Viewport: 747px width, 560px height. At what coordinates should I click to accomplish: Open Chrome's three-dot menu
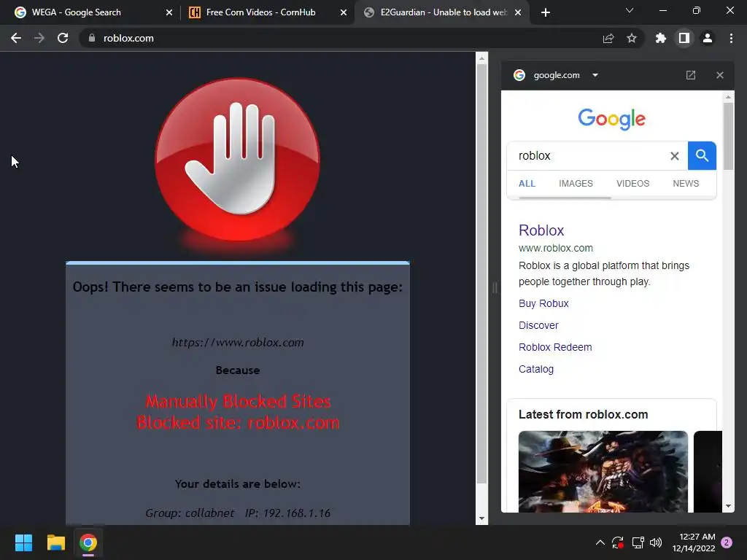[731, 38]
